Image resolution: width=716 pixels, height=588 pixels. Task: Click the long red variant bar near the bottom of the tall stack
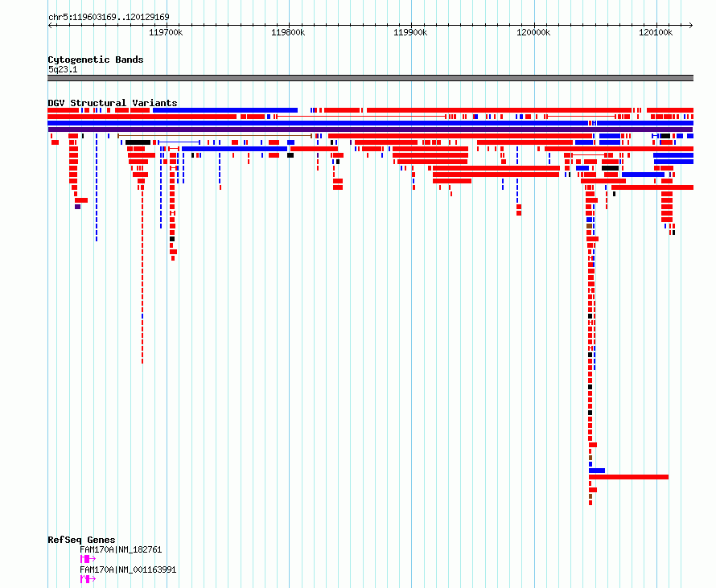(x=629, y=477)
